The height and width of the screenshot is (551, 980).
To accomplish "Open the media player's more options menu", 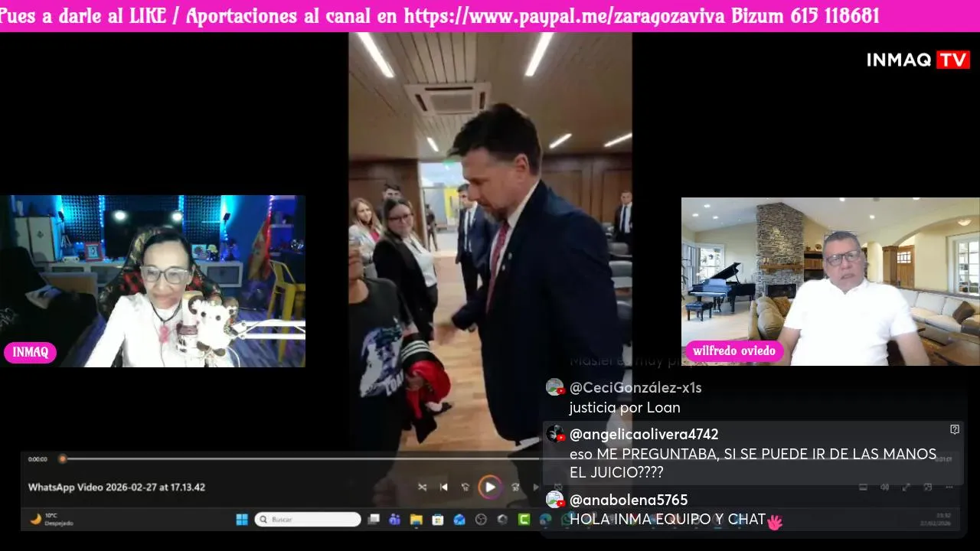I will [x=949, y=487].
